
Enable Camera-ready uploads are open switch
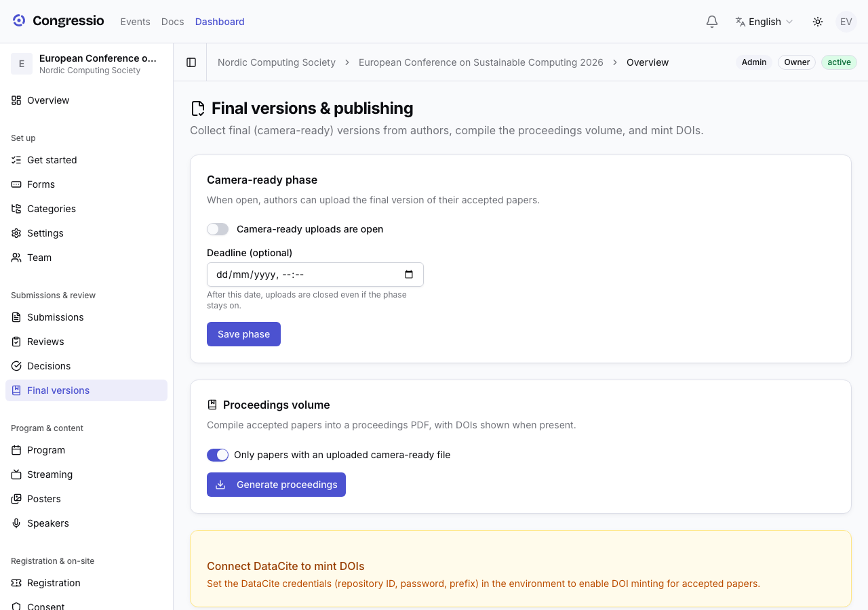218,229
